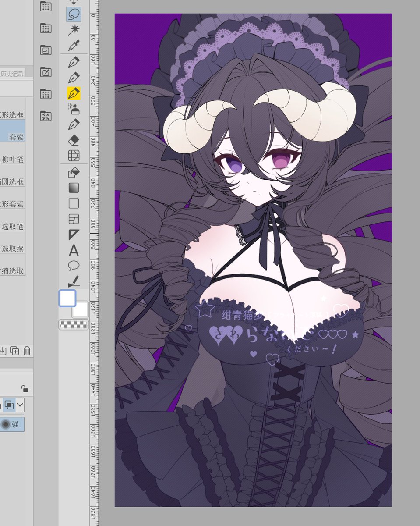
Task: Select the Lasso selection tool icon
Action: [74, 14]
